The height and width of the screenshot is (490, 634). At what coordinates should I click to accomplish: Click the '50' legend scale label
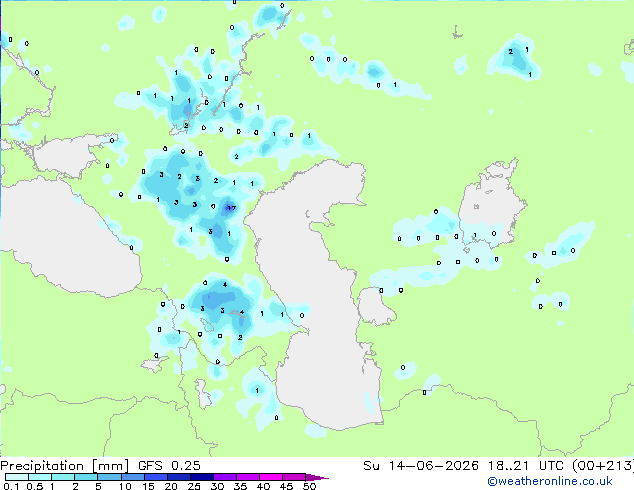point(309,486)
